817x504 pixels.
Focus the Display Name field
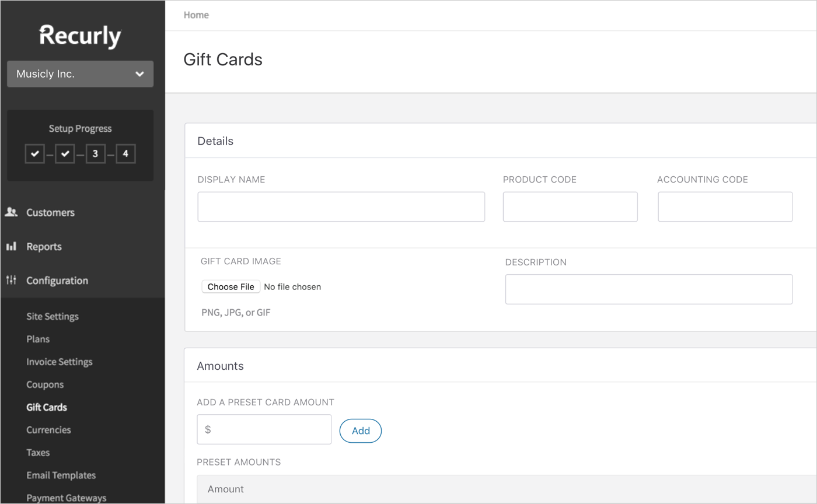point(341,206)
